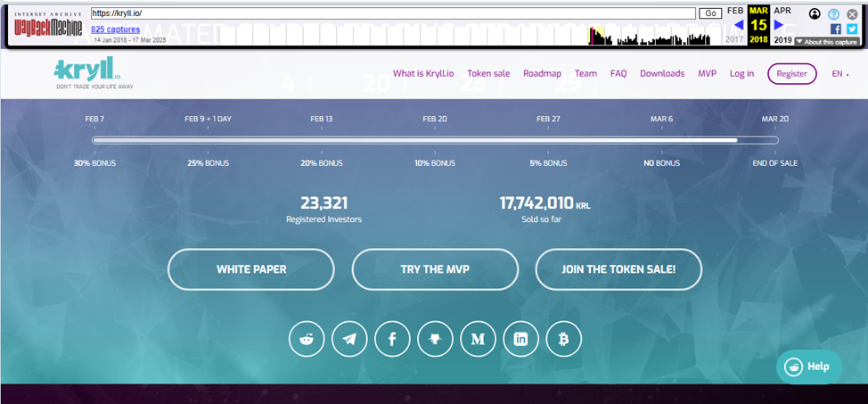Open the Medium social icon
The image size is (868, 404).
[x=478, y=339]
